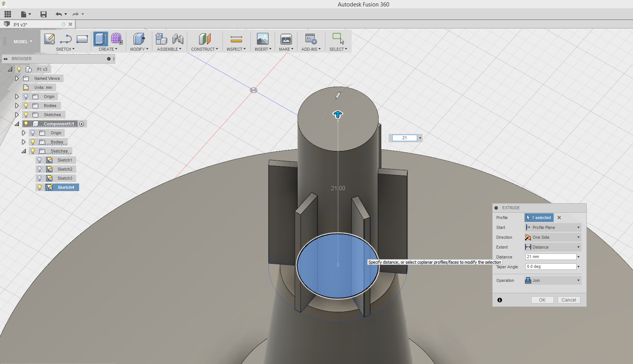633x364 pixels.
Task: Click the Joint assemble icon
Action: 178,39
